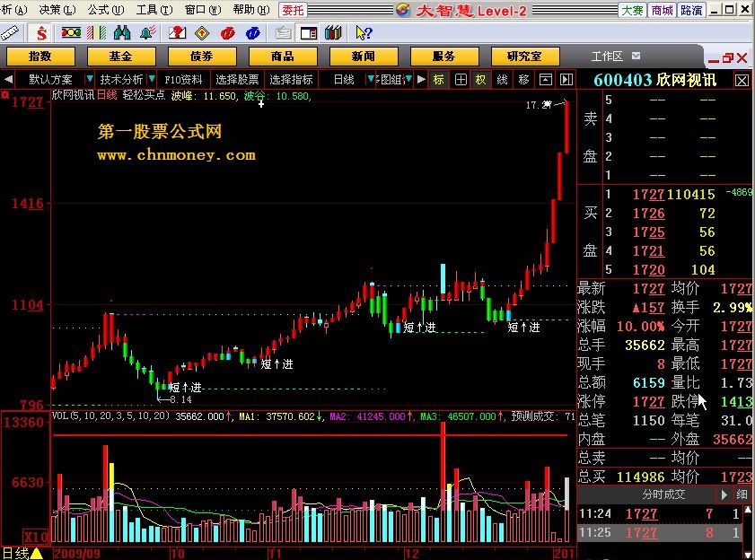Click the red dollar sign toolbar icon
The image size is (755, 560).
[x=42, y=32]
